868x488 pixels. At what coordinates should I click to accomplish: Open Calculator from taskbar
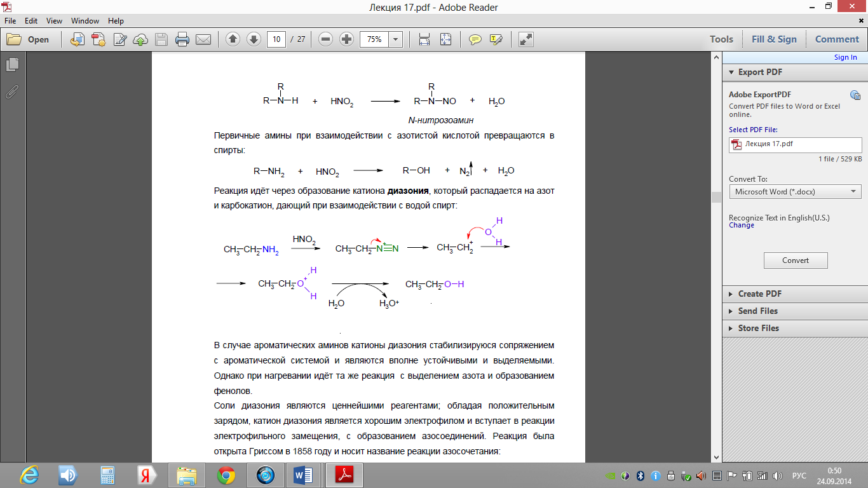pos(107,475)
